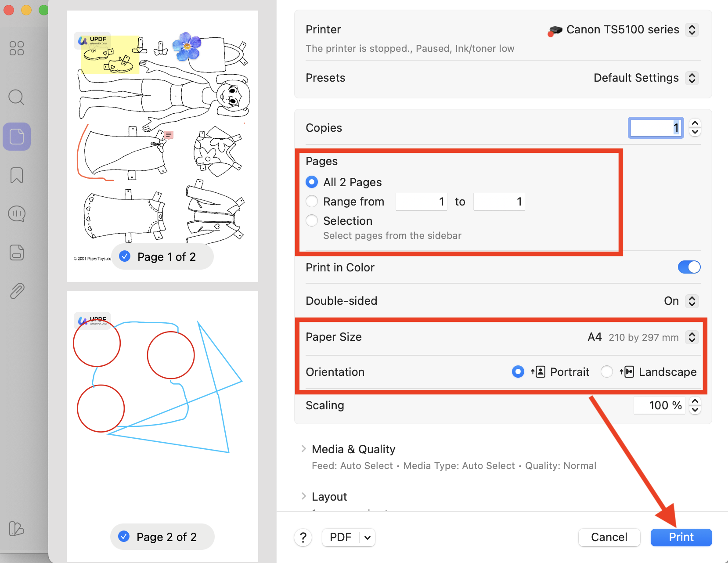Select the page thumbnails sidebar icon
Viewport: 728px width, 563px height.
point(16,136)
